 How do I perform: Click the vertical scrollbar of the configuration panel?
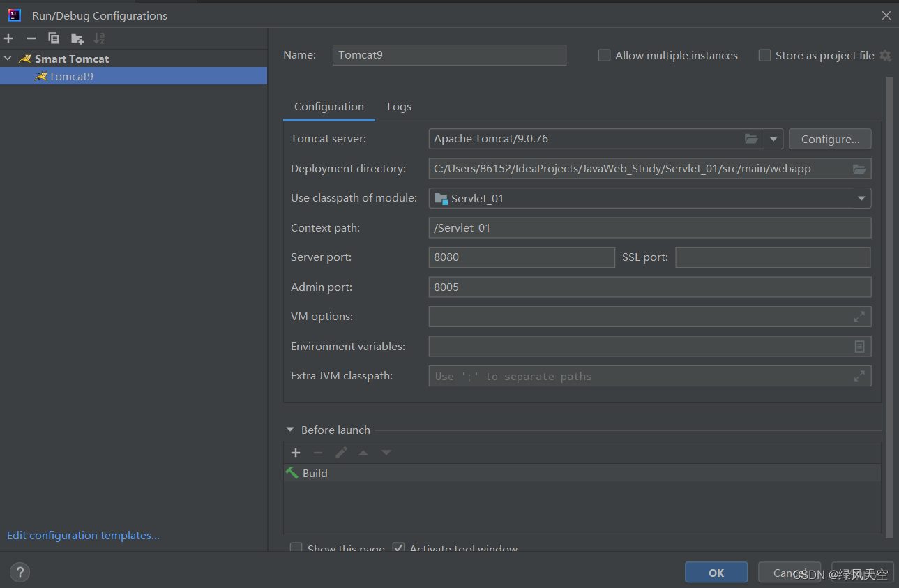click(x=889, y=307)
